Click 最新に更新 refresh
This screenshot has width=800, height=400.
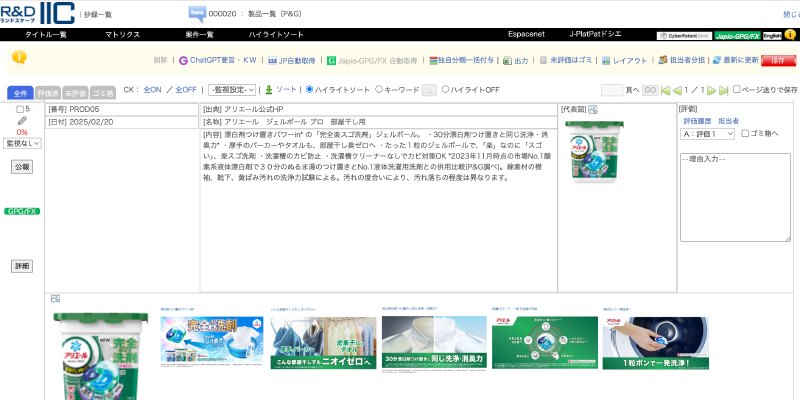tap(735, 60)
